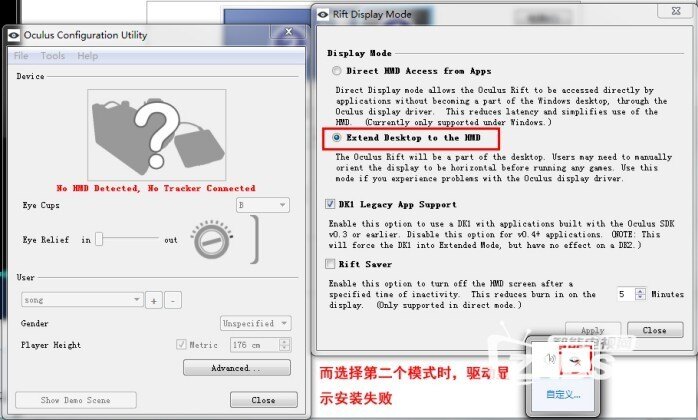Viewport: 698px width, 420px height.
Task: Click the minus button to remove user
Action: (172, 300)
